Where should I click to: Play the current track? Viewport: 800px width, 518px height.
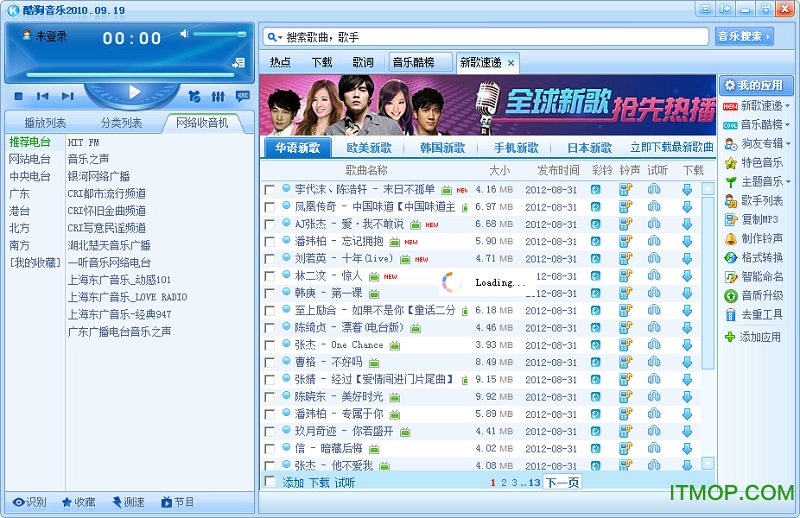coord(134,92)
